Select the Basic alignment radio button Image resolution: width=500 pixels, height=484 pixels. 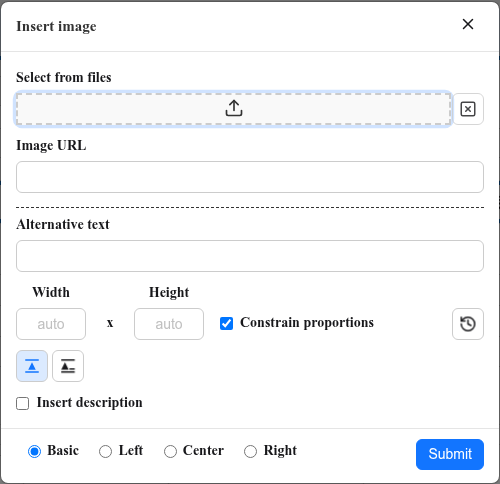click(34, 451)
